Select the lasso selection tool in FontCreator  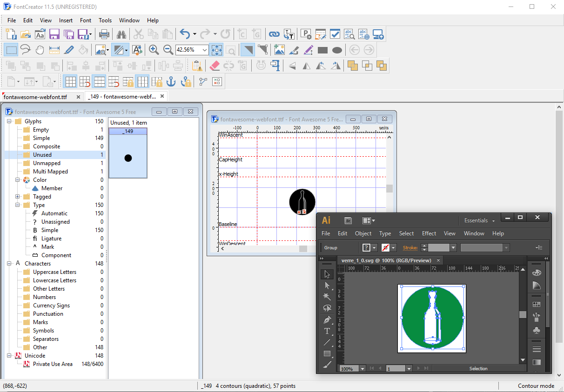[x=26, y=50]
